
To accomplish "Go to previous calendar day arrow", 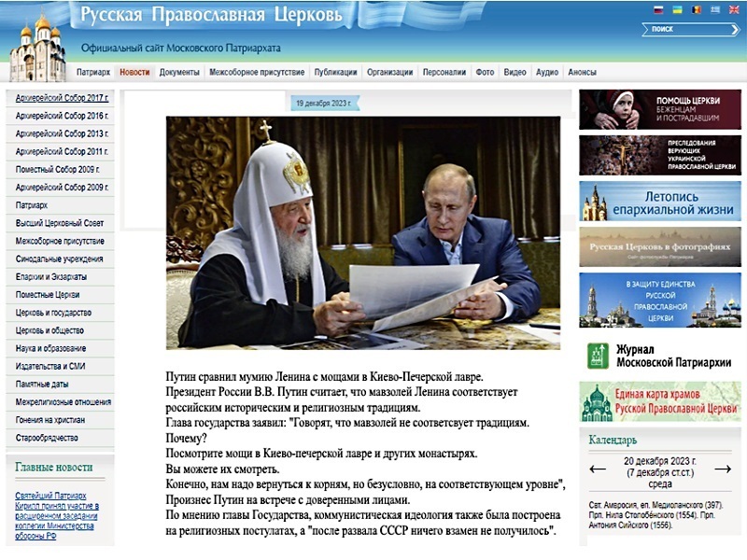I will 598,469.
